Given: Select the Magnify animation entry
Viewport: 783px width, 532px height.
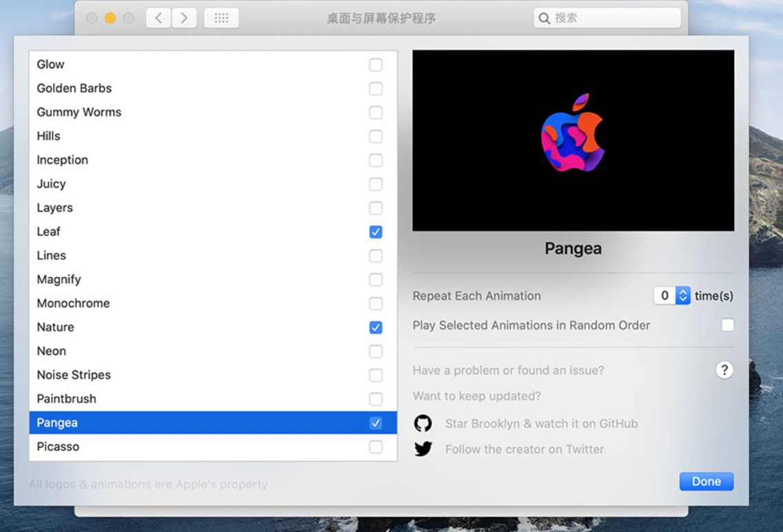Looking at the screenshot, I should point(213,280).
